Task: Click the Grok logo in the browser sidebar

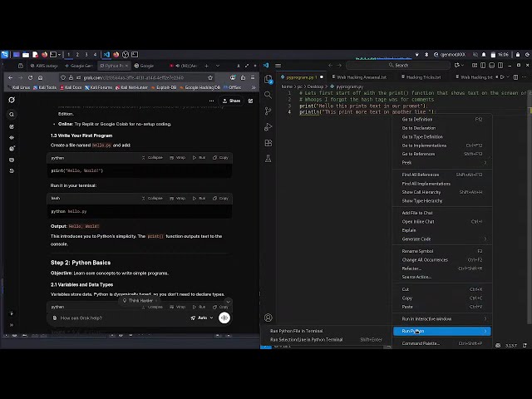Action: pos(12,100)
